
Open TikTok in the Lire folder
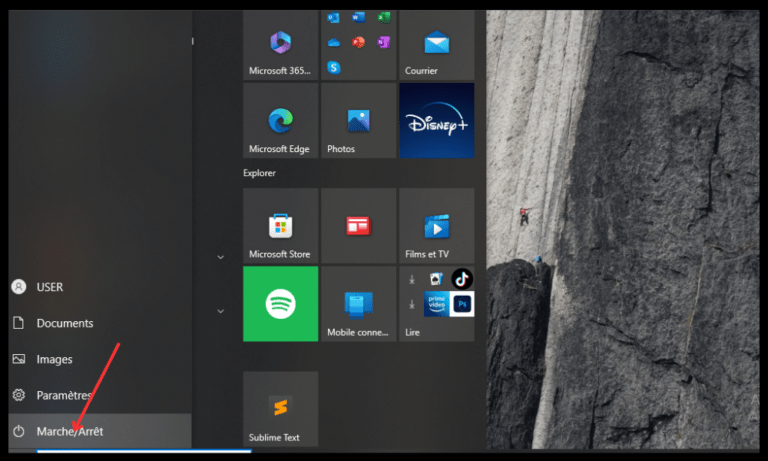462,279
